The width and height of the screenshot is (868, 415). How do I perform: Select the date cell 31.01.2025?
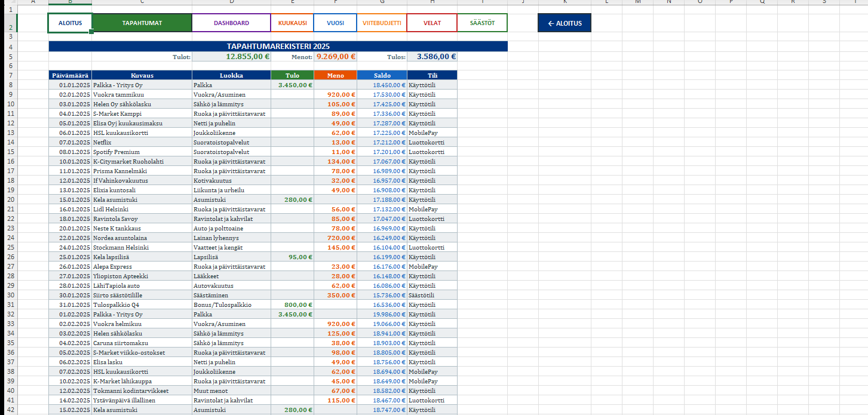point(70,305)
